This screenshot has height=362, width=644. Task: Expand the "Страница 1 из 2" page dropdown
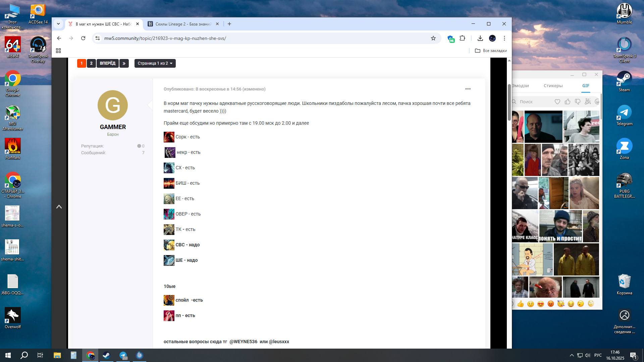[155, 63]
